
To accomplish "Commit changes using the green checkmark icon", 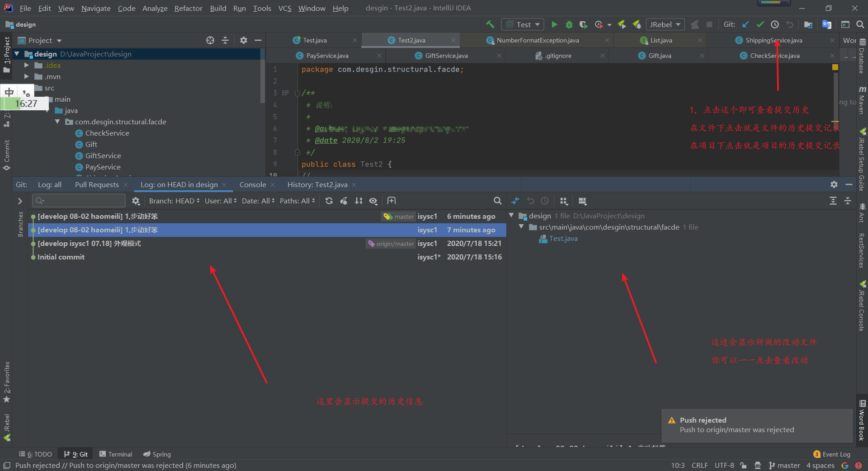I will coord(760,24).
